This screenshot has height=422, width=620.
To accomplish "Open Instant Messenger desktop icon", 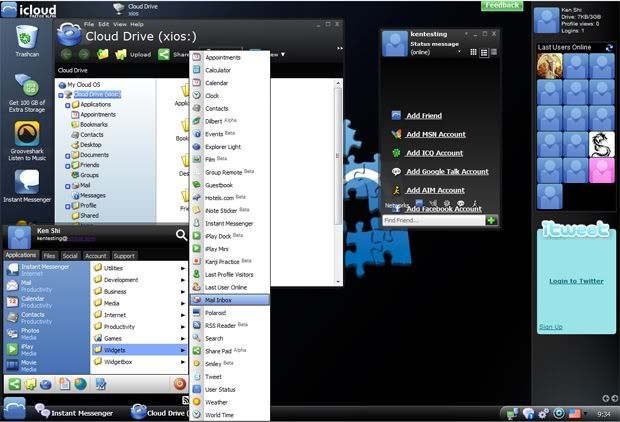I will (27, 186).
